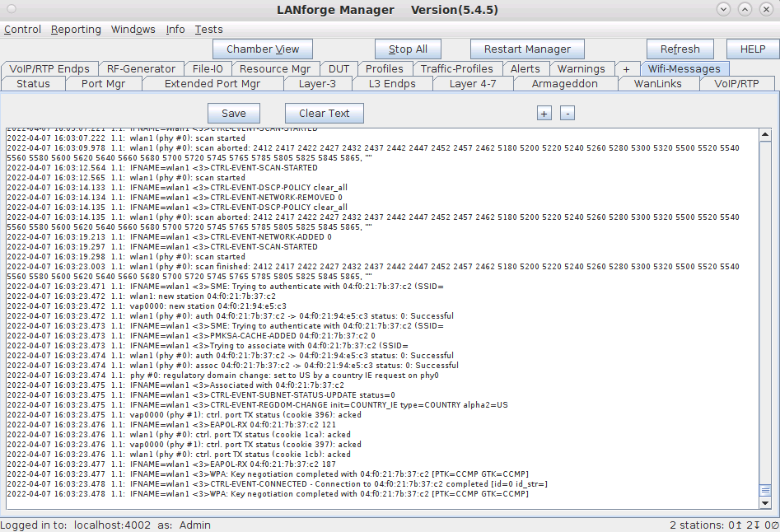780x532 pixels.
Task: Switch to Layer 4-7 tab
Action: pos(473,83)
